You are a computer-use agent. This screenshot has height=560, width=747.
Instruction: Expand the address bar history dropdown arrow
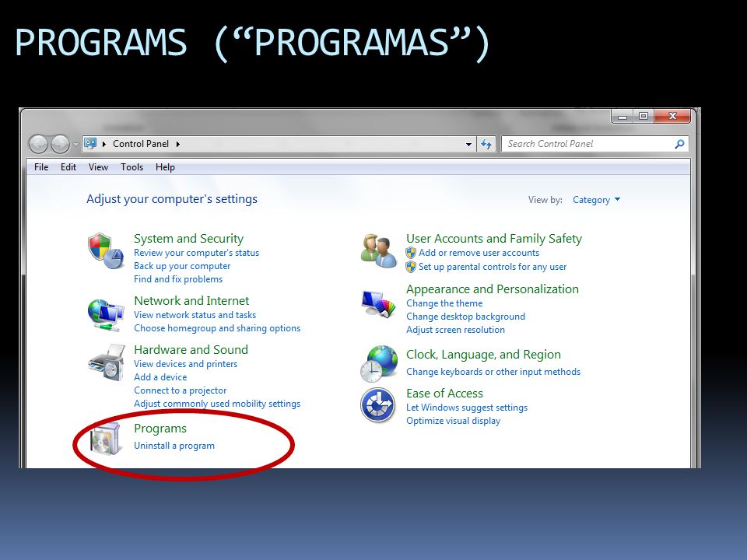click(468, 145)
